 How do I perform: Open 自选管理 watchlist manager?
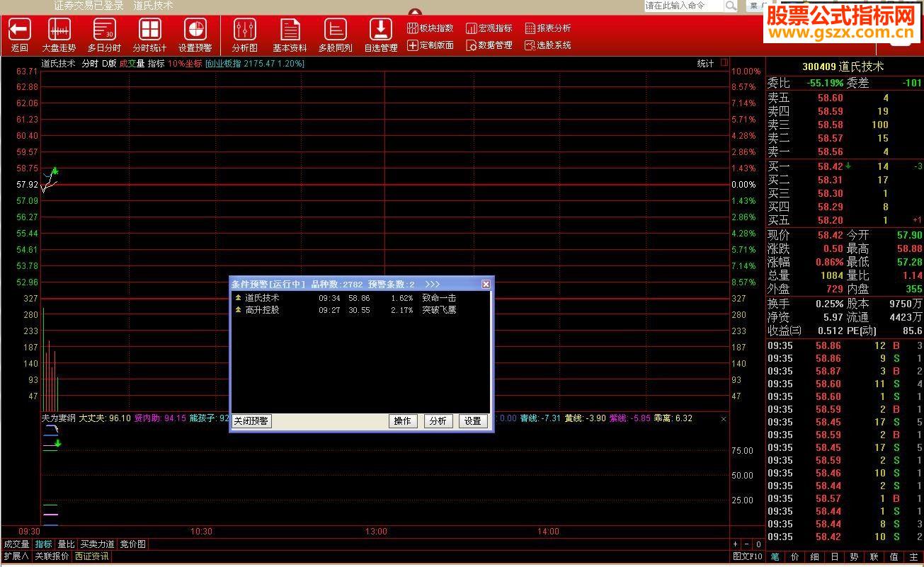[x=381, y=35]
